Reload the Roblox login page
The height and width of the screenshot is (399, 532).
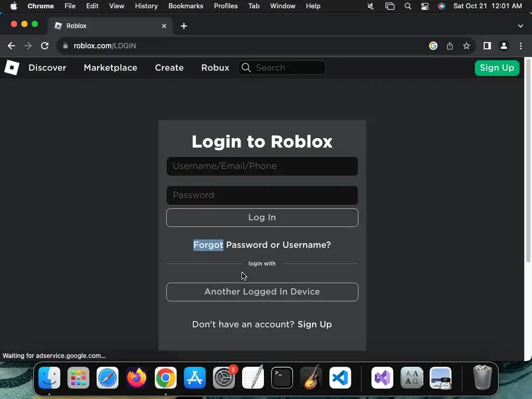coord(45,46)
